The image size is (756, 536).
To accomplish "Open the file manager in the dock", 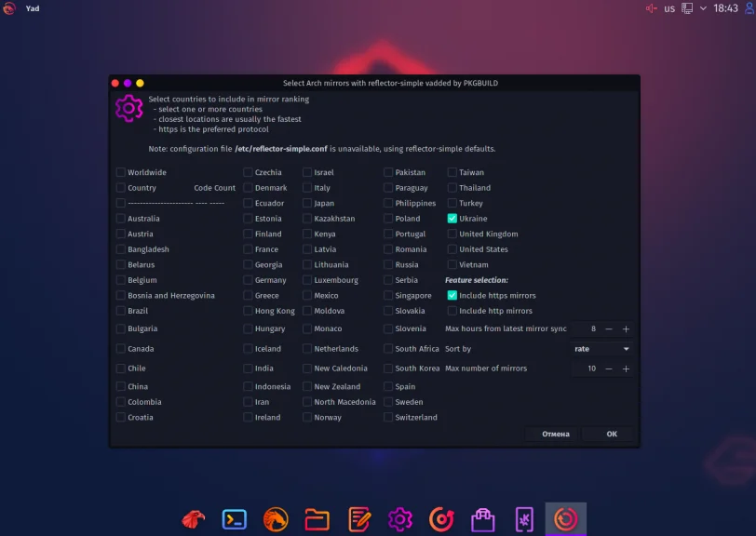I will (317, 519).
